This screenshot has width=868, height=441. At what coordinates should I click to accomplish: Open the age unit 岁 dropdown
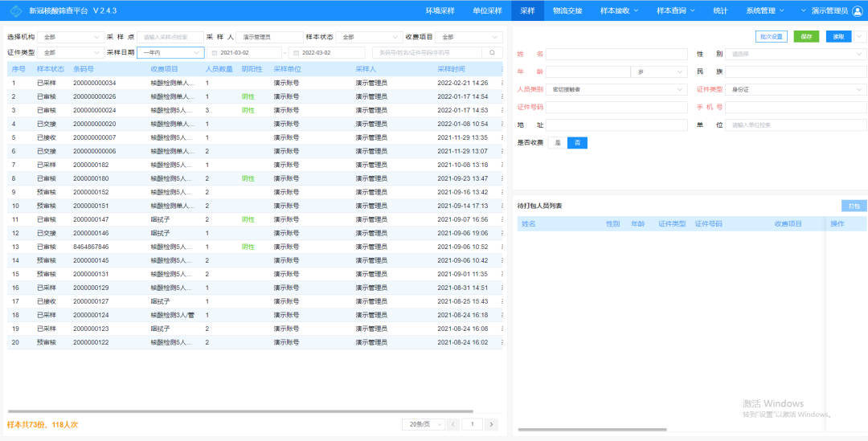pos(659,72)
